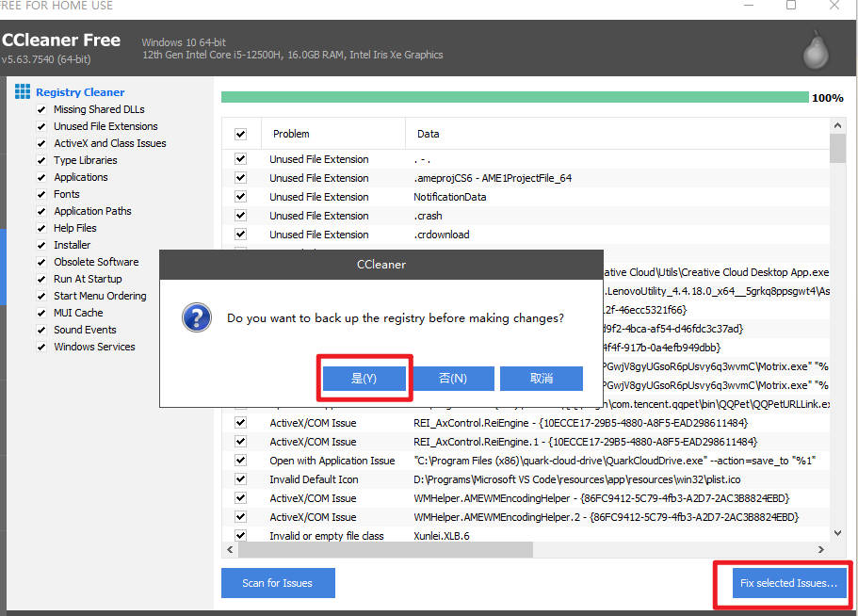Toggle Unused File Extensions checkbox
This screenshot has height=616, width=858.
(41, 126)
